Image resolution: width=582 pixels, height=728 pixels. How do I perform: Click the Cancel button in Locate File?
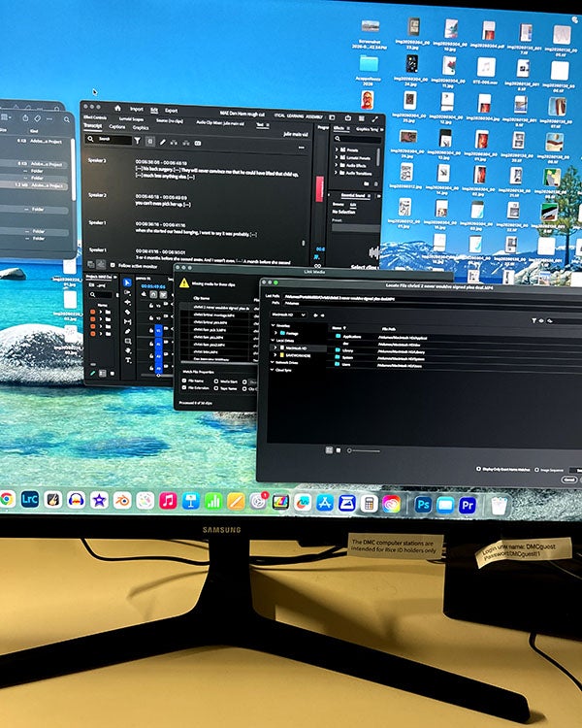click(x=568, y=480)
